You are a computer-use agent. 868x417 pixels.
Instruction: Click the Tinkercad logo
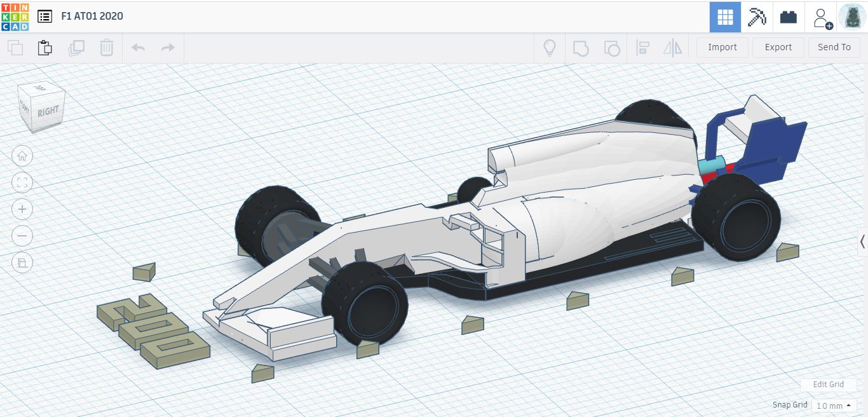[x=15, y=17]
